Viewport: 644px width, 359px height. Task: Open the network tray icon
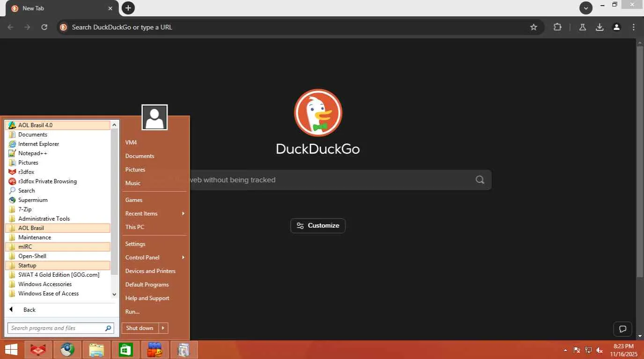[x=588, y=350]
